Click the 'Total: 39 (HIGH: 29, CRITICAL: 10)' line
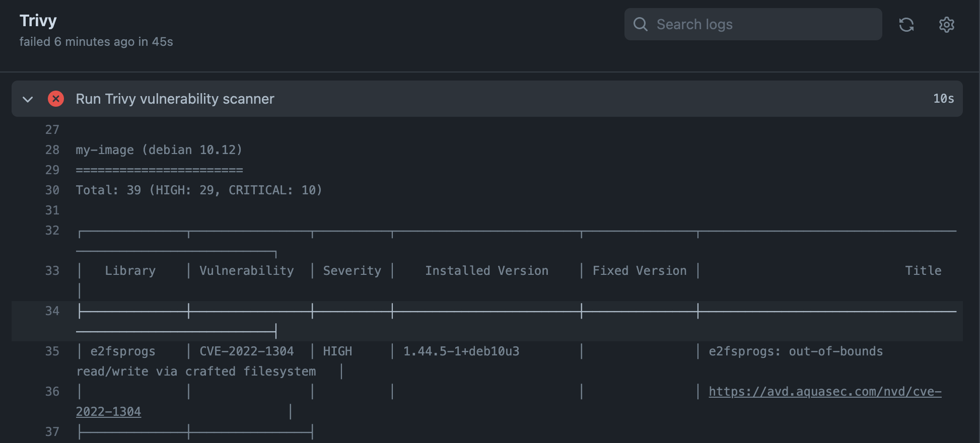 (199, 190)
